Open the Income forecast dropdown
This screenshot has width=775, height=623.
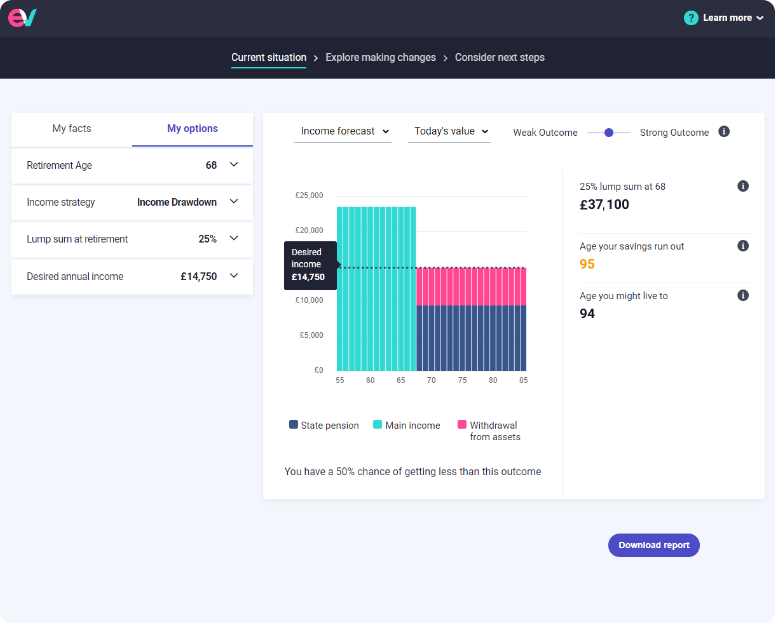pos(343,132)
